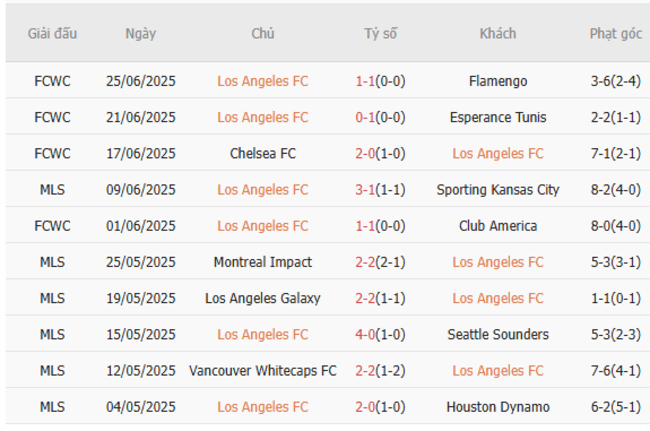This screenshot has height=431, width=650.
Task: Open the Seattle Sounders team link
Action: pos(498,334)
